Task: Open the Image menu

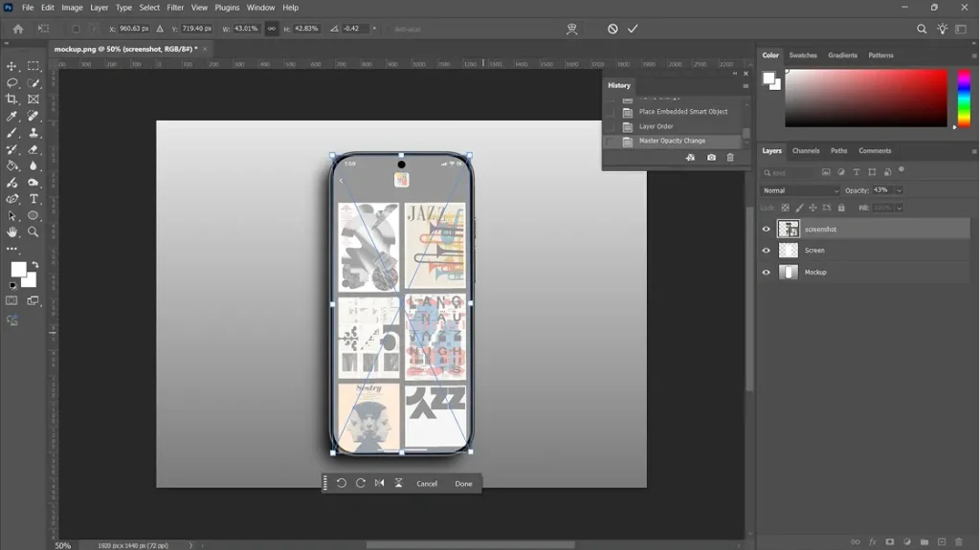Action: coord(72,8)
